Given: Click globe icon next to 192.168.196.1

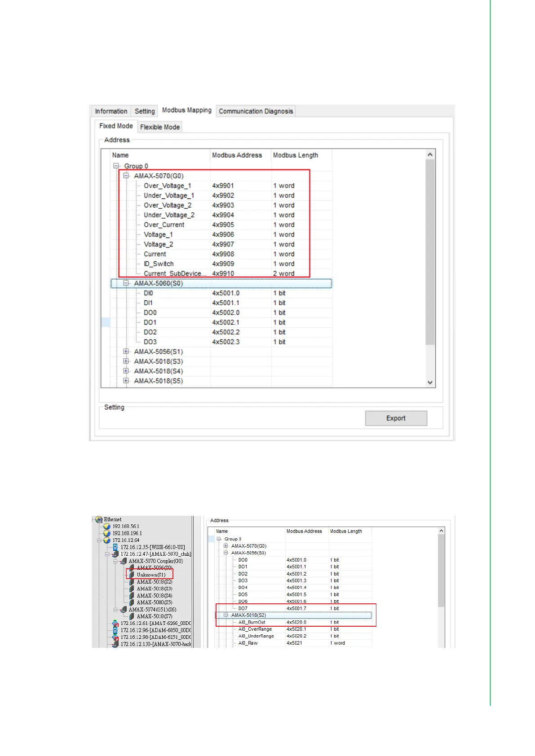Looking at the screenshot, I should tap(107, 533).
